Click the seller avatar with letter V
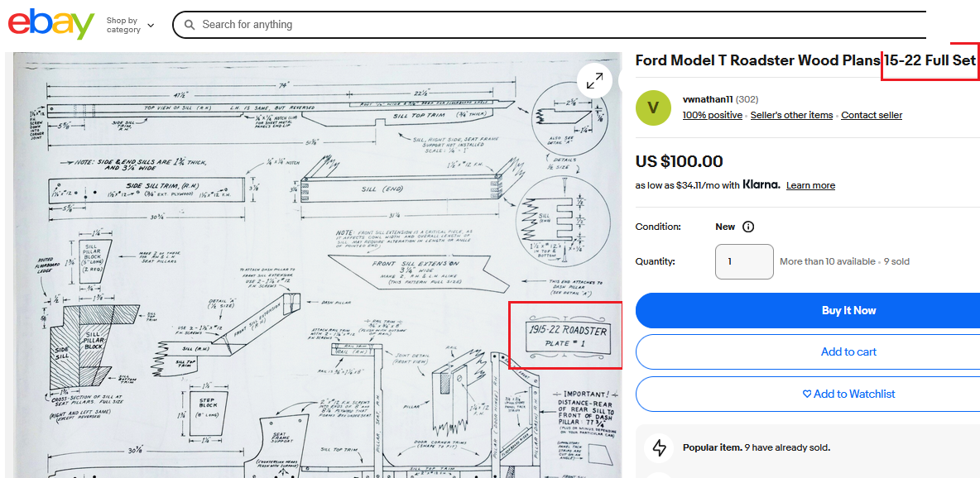 tap(653, 108)
